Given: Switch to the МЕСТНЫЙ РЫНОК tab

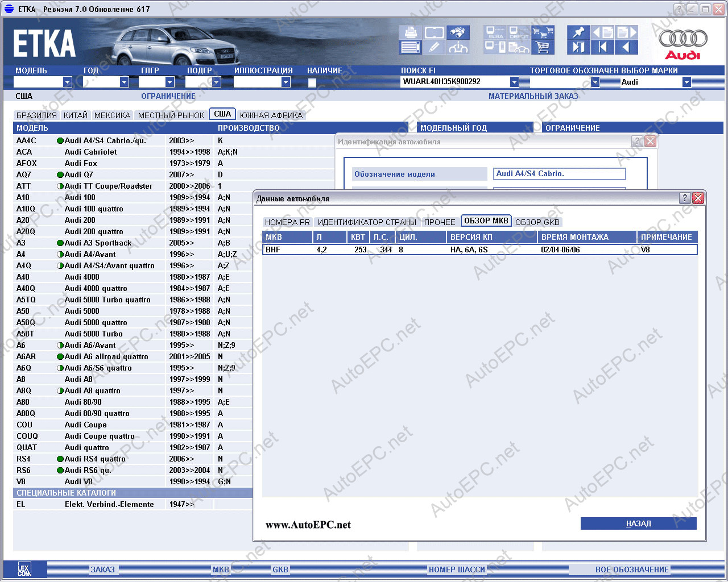Looking at the screenshot, I should click(171, 115).
